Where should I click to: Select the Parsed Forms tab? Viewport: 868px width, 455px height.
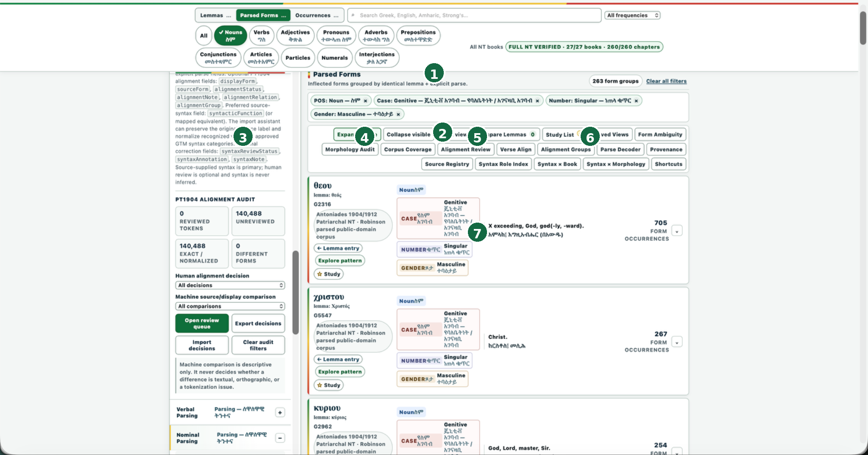pos(263,15)
